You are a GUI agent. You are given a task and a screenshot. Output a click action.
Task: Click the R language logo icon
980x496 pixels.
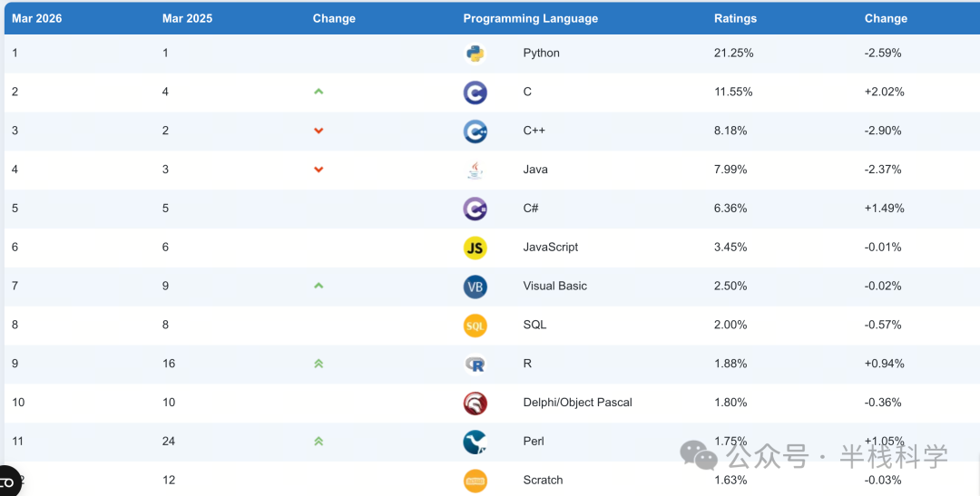(475, 364)
